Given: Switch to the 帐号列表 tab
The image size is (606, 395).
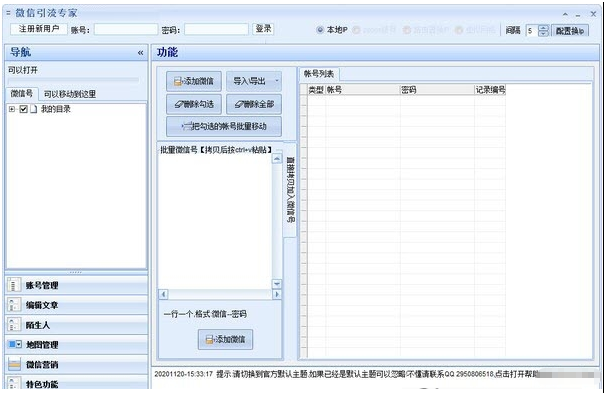Looking at the screenshot, I should pyautogui.click(x=319, y=74).
